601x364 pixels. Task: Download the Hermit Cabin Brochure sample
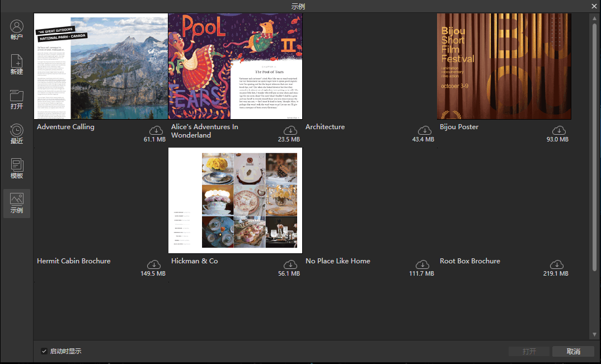pyautogui.click(x=154, y=264)
